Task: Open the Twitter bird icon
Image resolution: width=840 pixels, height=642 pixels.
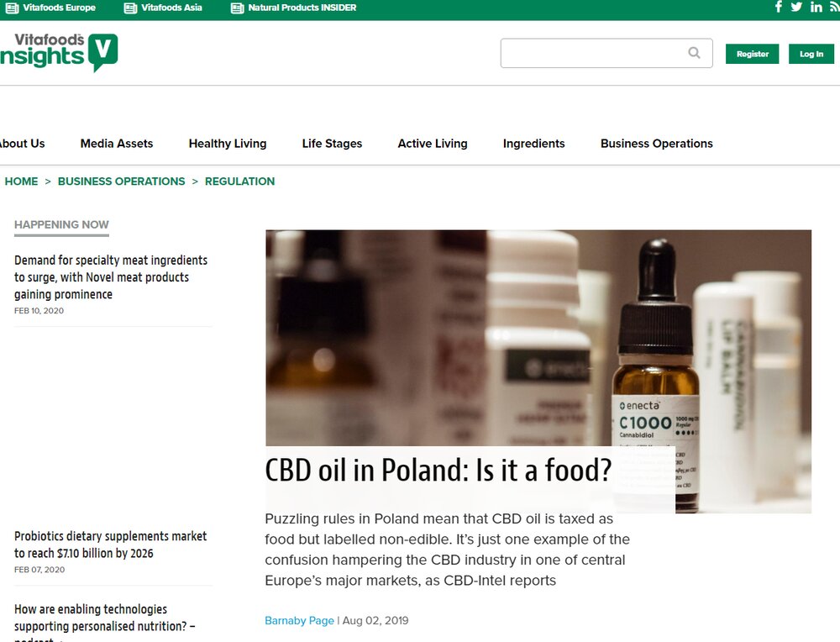Action: (796, 7)
